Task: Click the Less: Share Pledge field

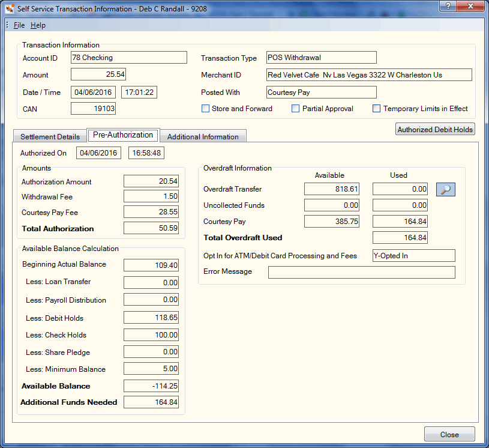Action: coord(151,352)
